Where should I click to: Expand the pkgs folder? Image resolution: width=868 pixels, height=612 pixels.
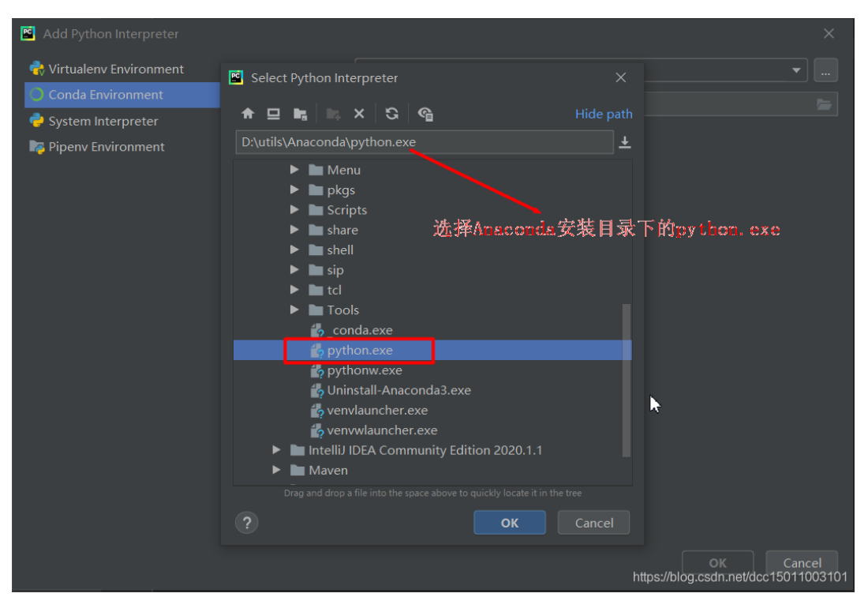(294, 190)
